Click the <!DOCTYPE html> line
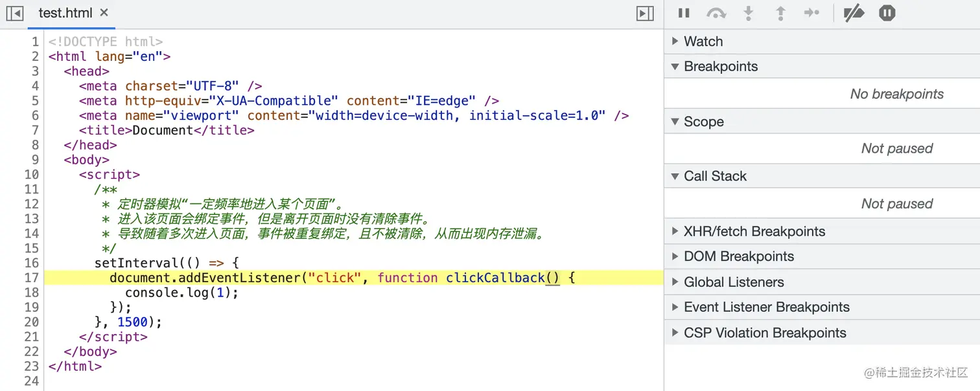The image size is (980, 391). (x=106, y=41)
